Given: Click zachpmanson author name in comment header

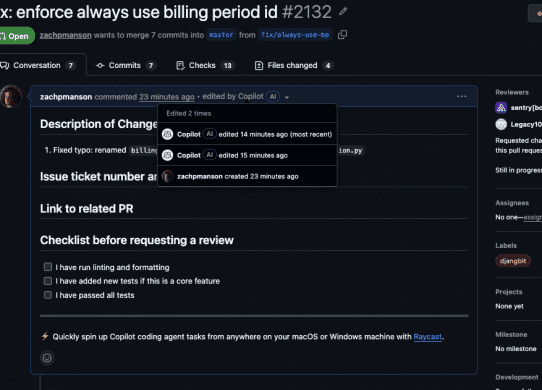Looking at the screenshot, I should (x=66, y=97).
